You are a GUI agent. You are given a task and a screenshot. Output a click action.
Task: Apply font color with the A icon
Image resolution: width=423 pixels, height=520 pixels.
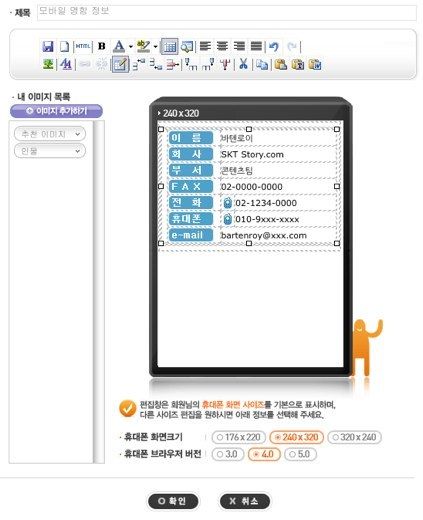(x=119, y=46)
